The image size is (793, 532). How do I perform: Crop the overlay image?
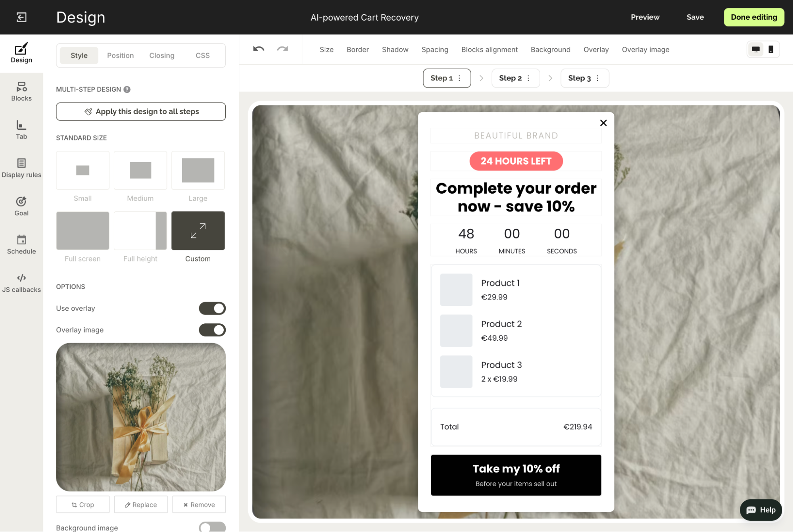83,504
